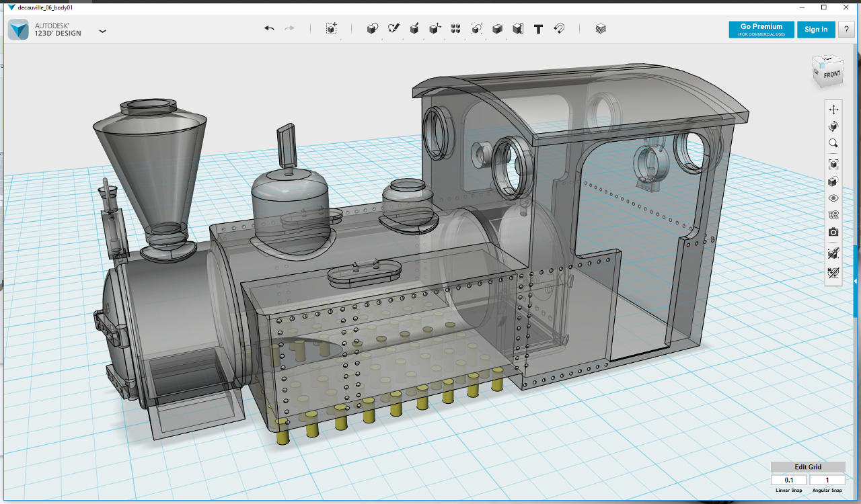Image resolution: width=861 pixels, height=504 pixels.
Task: Open the Sketch pencil tool
Action: pyautogui.click(x=394, y=28)
